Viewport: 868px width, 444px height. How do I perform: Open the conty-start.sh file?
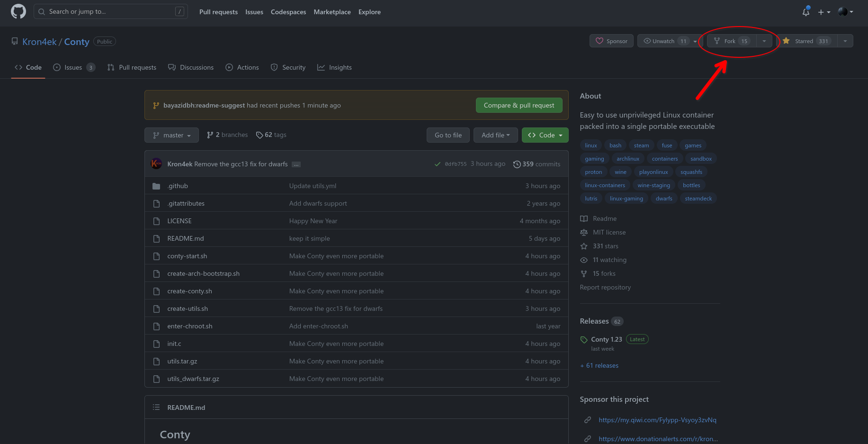187,256
